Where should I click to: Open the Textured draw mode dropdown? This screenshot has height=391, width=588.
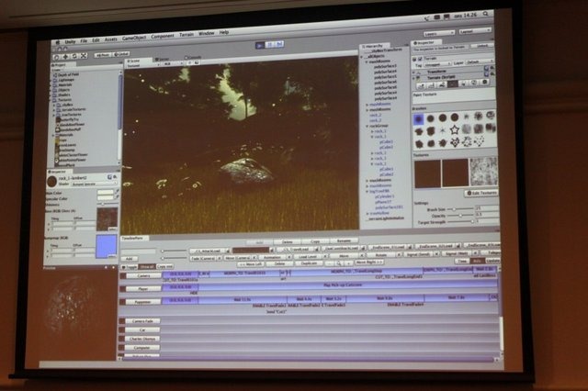pos(143,65)
